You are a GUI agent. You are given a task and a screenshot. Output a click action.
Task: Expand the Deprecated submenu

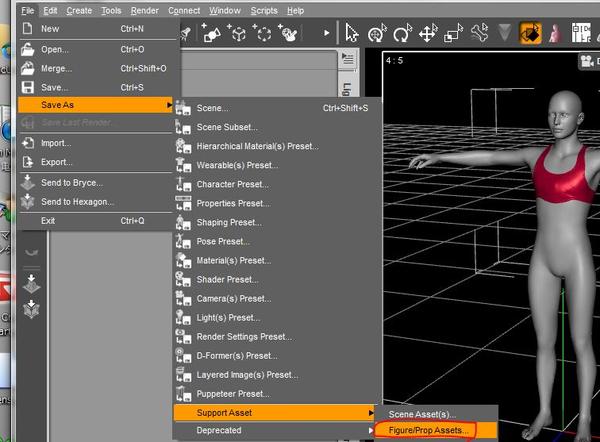point(275,430)
